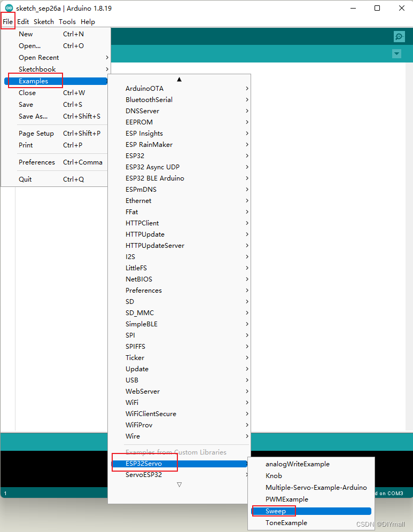Expand the EEPROM examples
Image resolution: width=413 pixels, height=532 pixels.
pos(180,122)
